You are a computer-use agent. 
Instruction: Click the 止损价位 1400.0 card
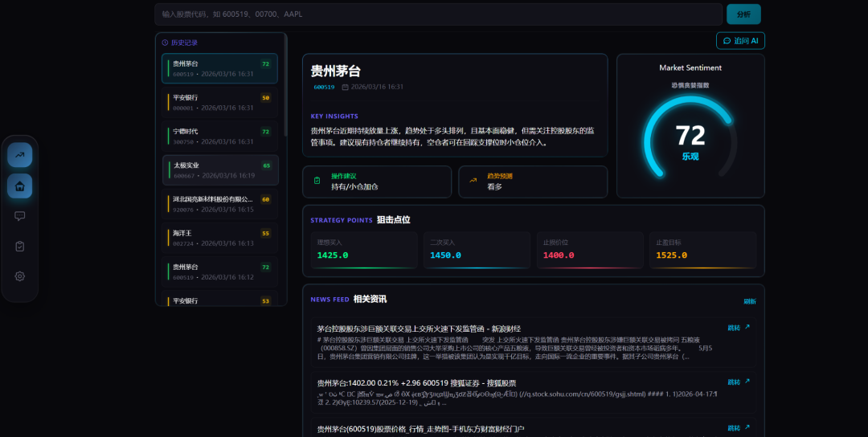pos(590,250)
